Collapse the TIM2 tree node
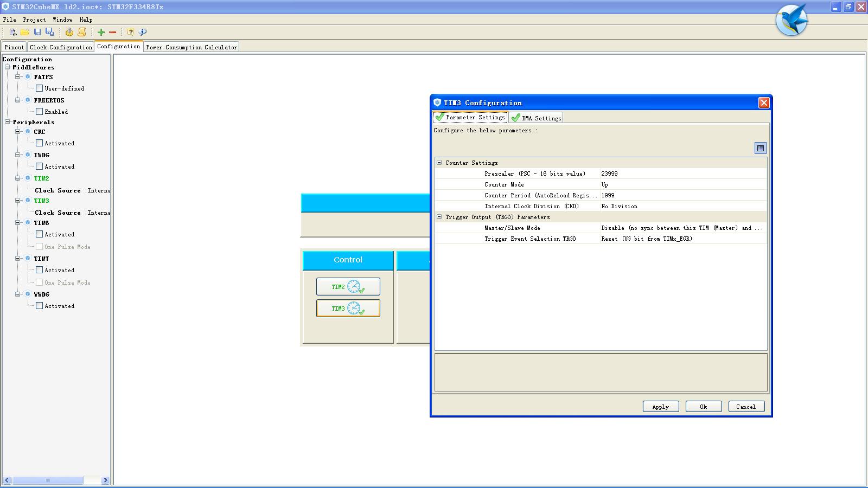868x488 pixels. [18, 178]
